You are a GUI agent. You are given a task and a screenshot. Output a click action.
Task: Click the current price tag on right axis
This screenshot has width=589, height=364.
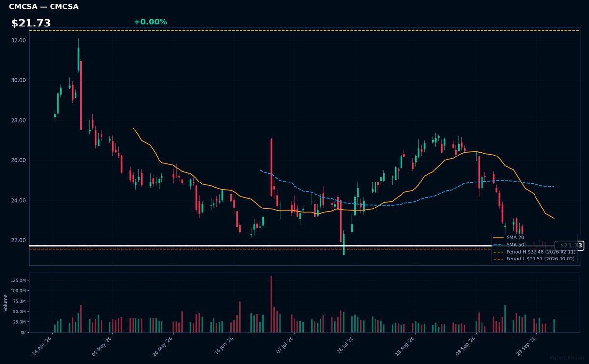(569, 246)
